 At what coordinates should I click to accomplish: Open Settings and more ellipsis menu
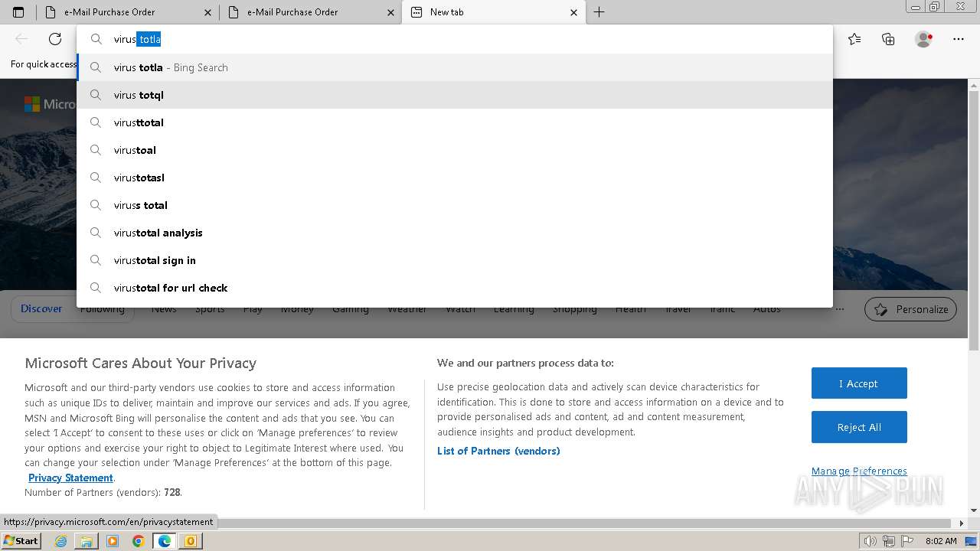[959, 39]
